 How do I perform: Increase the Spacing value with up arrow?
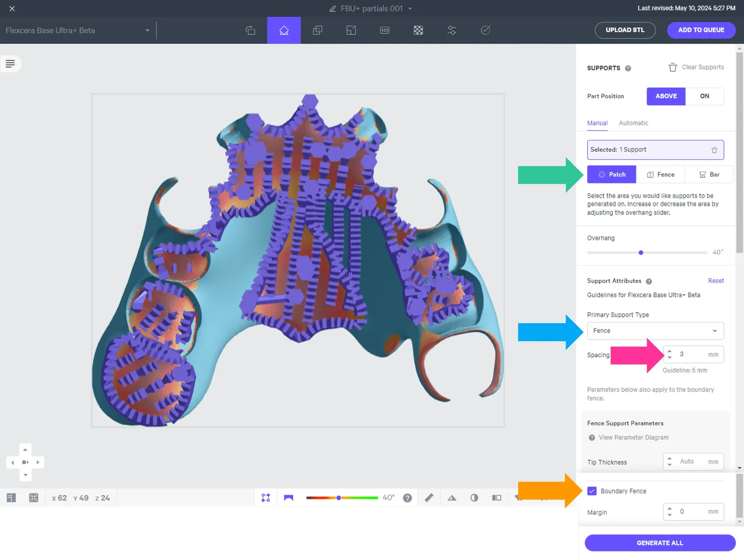(670, 351)
